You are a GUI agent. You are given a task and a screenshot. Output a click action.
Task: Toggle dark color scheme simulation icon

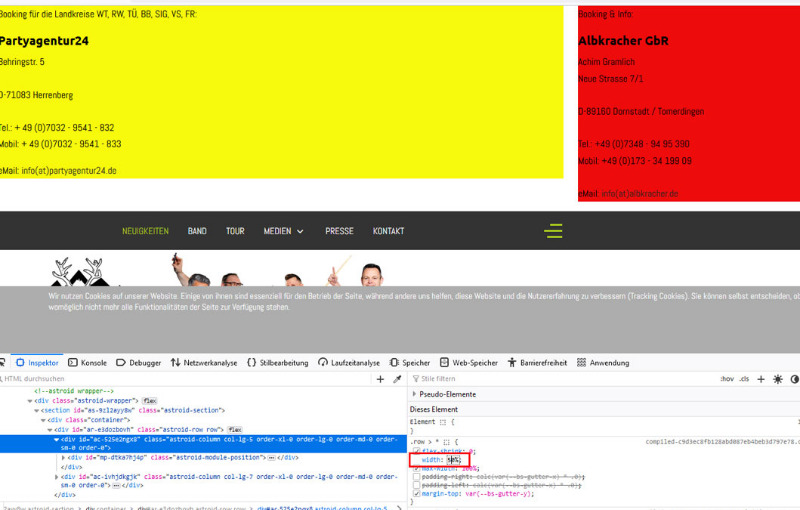click(x=794, y=379)
